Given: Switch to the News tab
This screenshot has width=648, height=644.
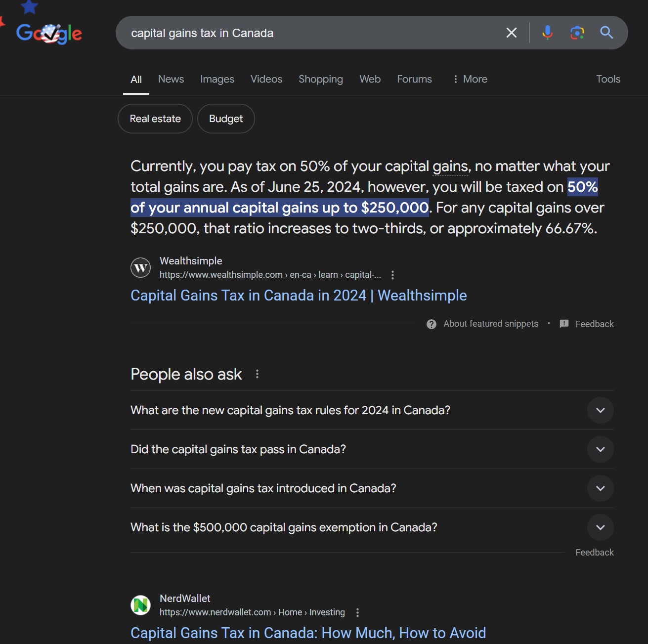Looking at the screenshot, I should 171,79.
